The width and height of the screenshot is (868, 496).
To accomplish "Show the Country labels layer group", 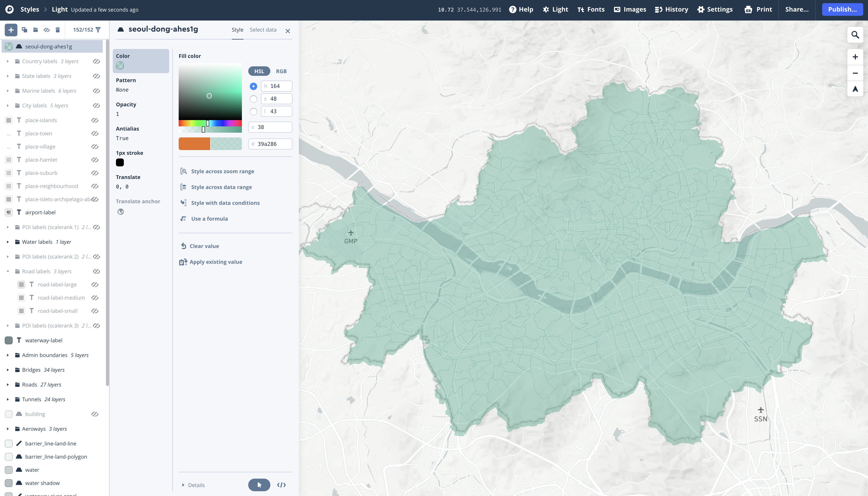I will tap(96, 61).
